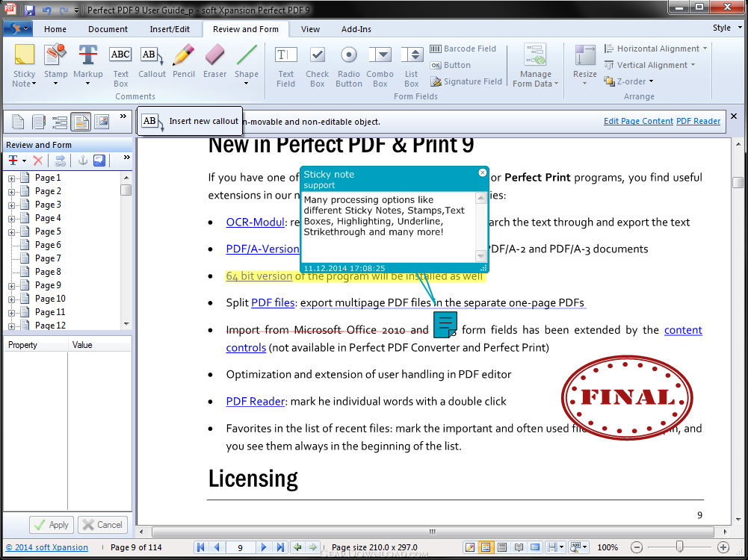Click the anchor icon in Review panel
Screen dimensions: 748x560
(x=83, y=161)
